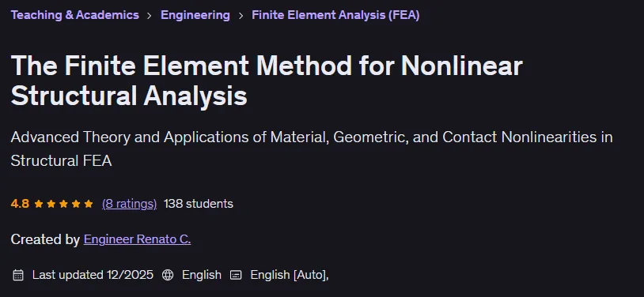Click the third rating star
This screenshot has height=297, width=644.
point(63,204)
